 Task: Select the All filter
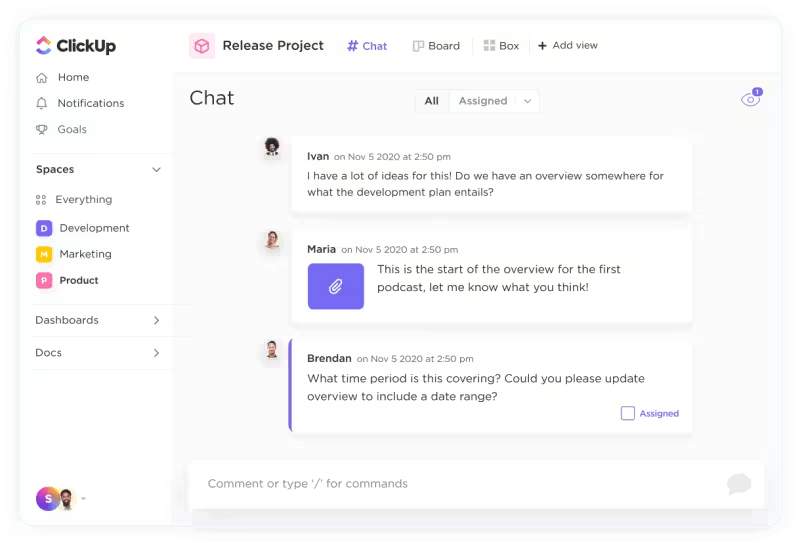[432, 101]
